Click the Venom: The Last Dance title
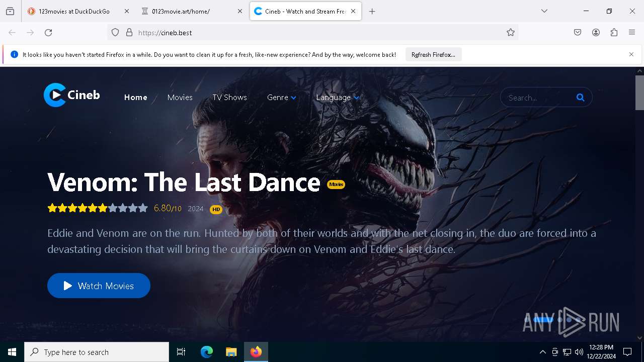The image size is (644, 362). [184, 182]
